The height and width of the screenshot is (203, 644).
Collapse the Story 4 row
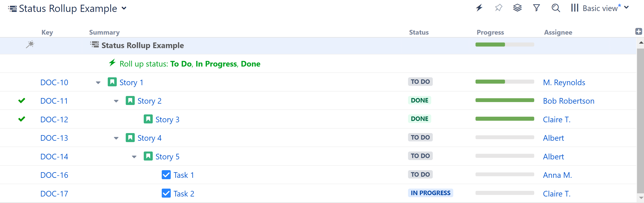[116, 138]
